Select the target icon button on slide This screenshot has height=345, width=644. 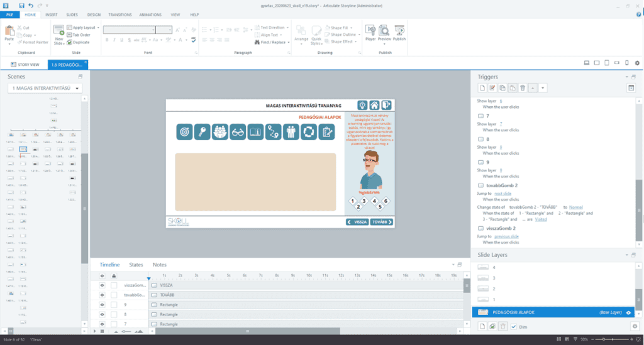184,132
